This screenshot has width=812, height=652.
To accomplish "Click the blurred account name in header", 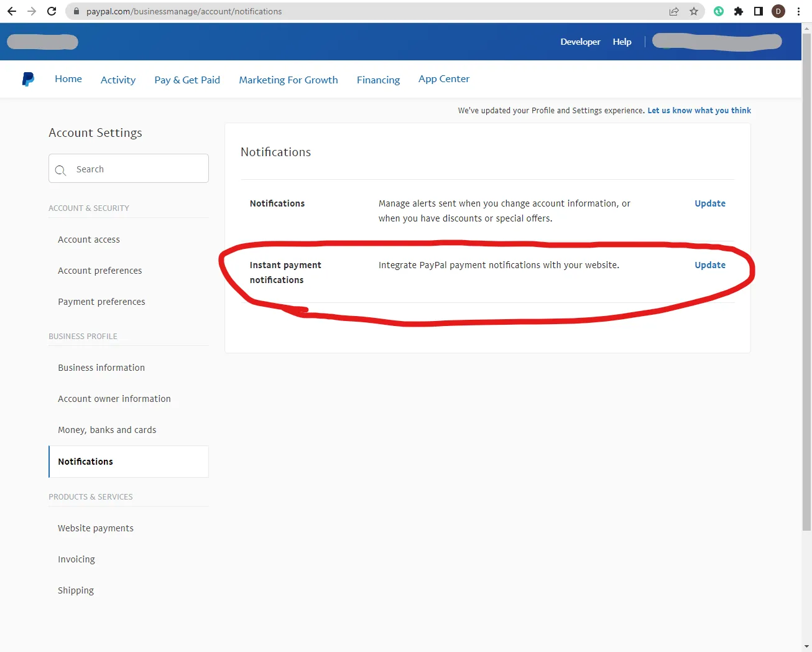I will tap(717, 42).
